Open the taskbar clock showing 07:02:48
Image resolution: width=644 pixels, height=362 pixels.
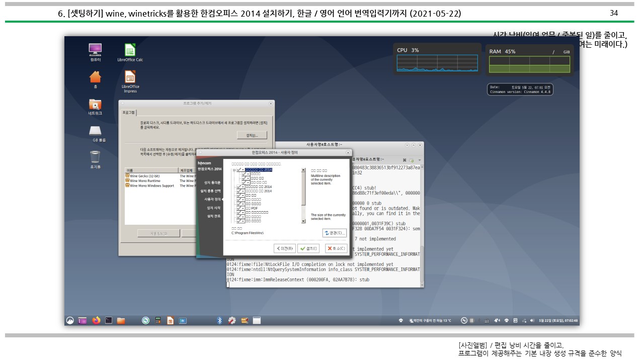pyautogui.click(x=558, y=320)
